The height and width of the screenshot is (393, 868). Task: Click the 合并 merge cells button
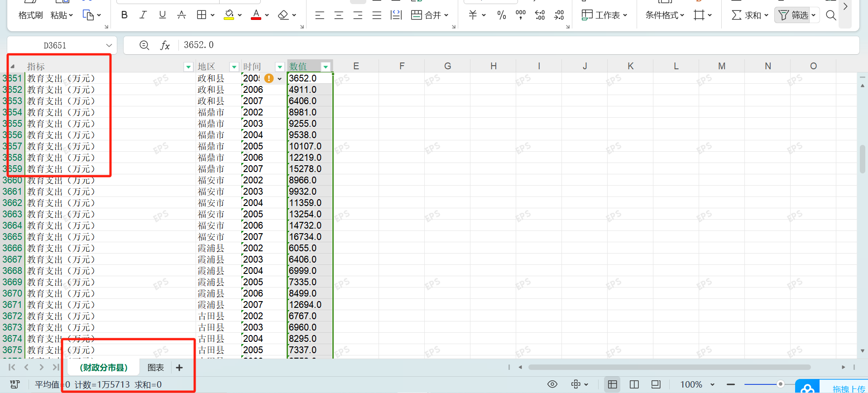[x=430, y=15]
